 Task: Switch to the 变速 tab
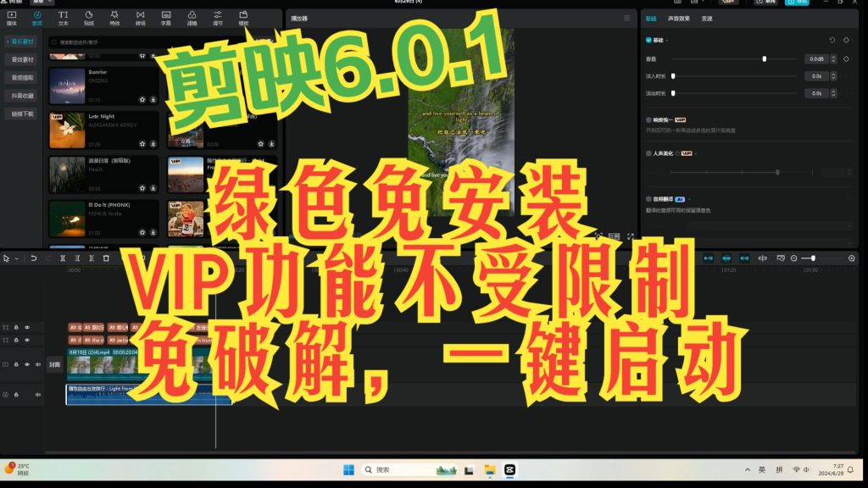706,19
